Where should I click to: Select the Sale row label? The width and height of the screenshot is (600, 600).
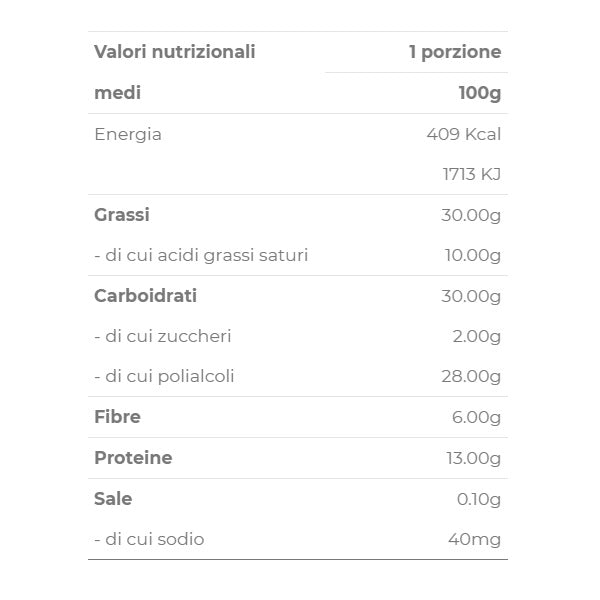[x=113, y=498]
